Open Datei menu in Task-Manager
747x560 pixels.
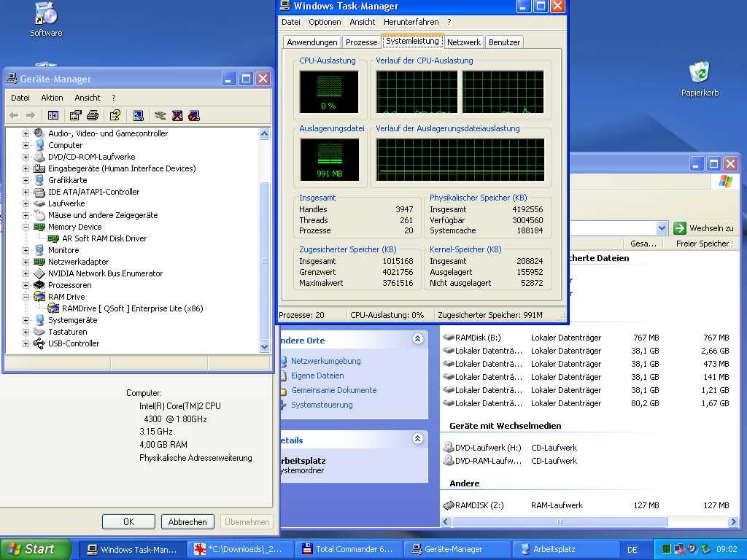point(290,22)
